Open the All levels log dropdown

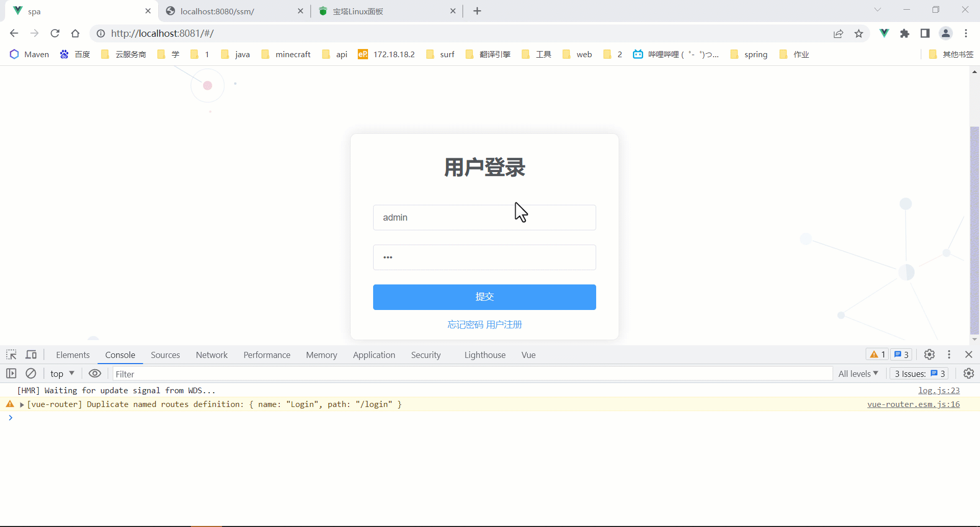coord(858,373)
